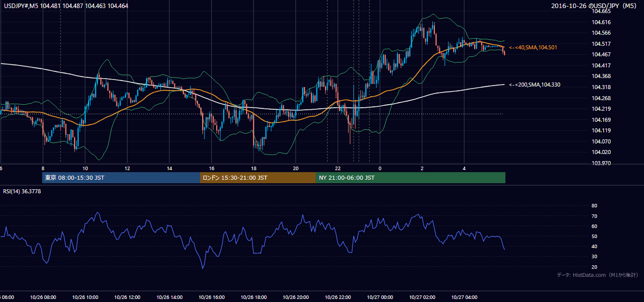Click the RSI(14) 36.3778 indicator label
This screenshot has width=644, height=302.
[x=22, y=191]
